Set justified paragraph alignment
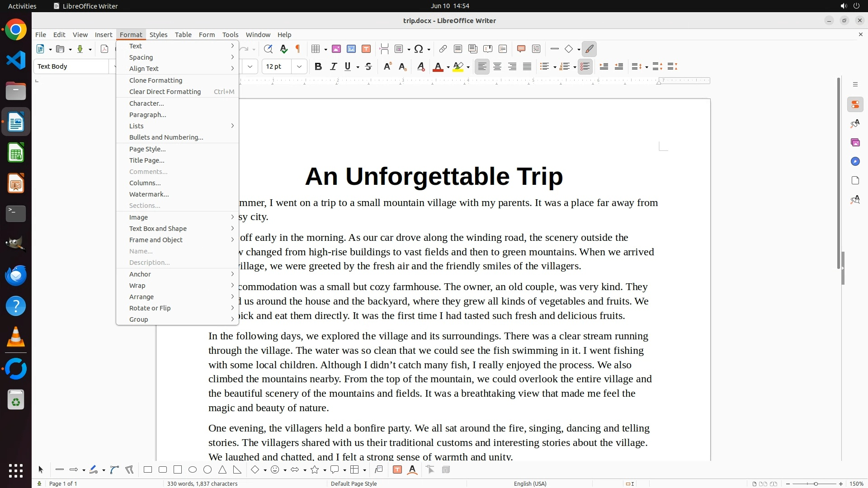868x488 pixels. click(527, 66)
